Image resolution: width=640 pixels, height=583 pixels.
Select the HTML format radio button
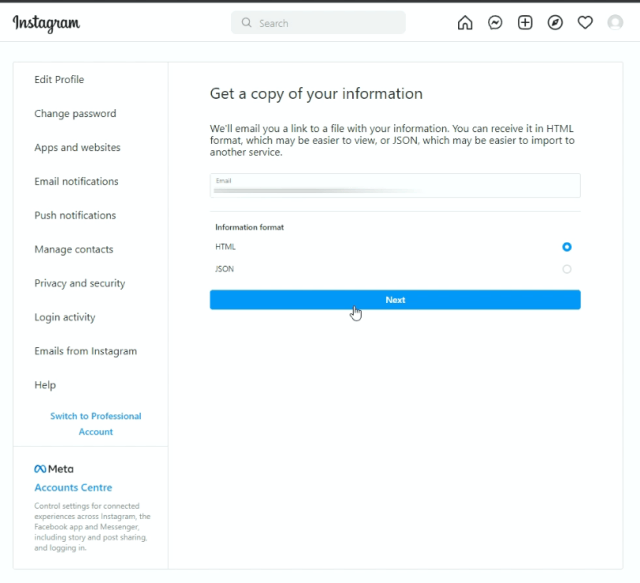pos(567,247)
